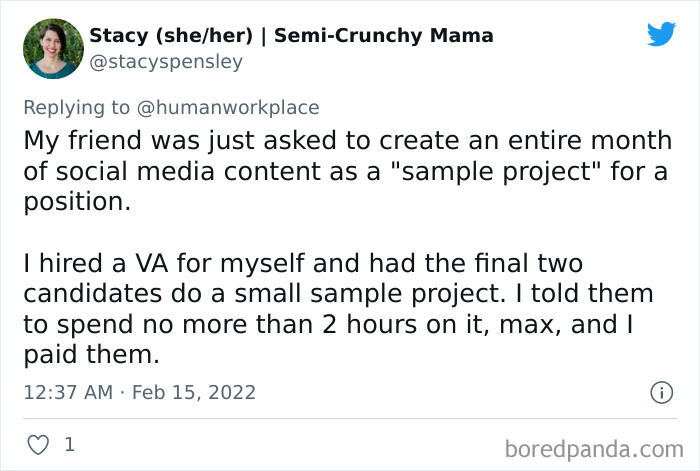Like the tweet with the heart icon
Image resolution: width=700 pixels, height=471 pixels.
click(37, 444)
